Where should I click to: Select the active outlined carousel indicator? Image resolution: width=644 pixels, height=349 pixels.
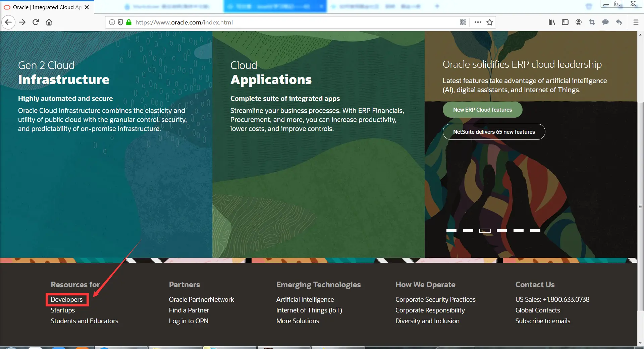coord(485,231)
